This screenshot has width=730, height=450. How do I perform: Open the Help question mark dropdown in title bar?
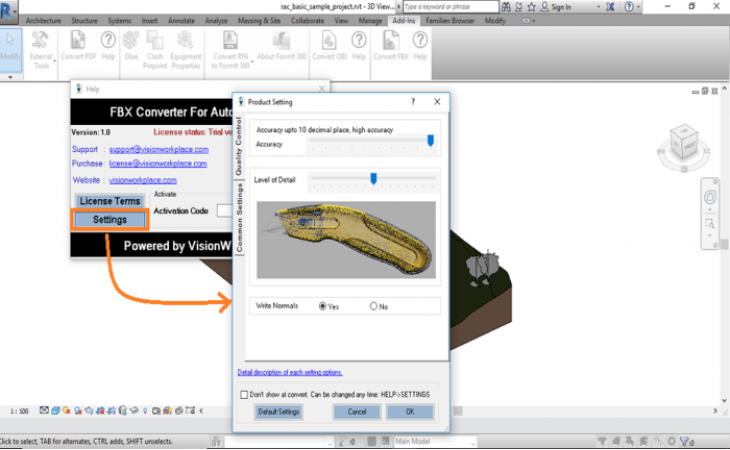coord(638,7)
